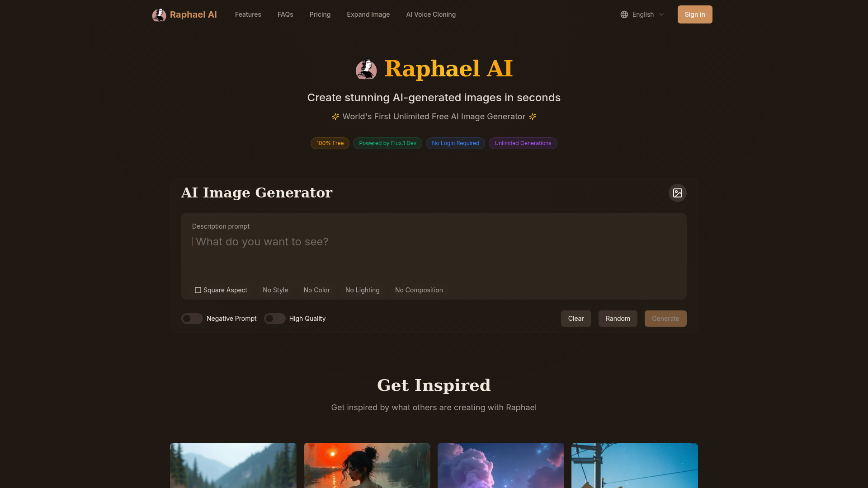Open the mountain forest inspiration image

pos(233,465)
